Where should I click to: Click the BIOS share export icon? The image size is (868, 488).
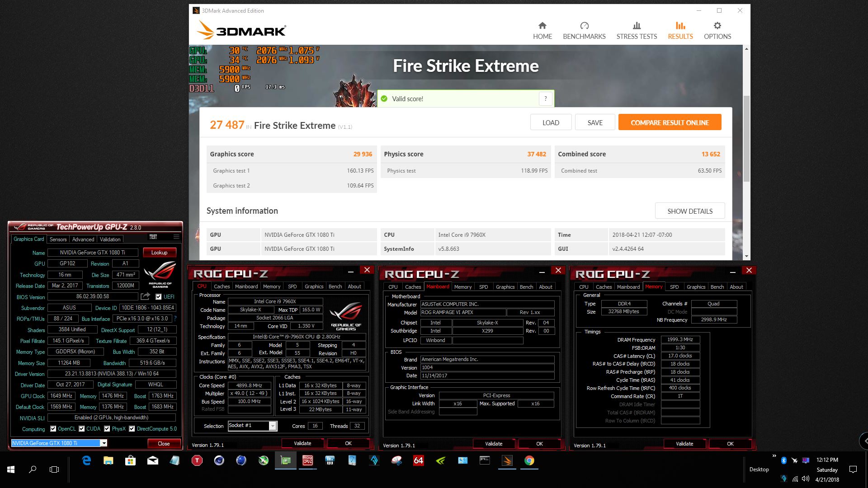(145, 296)
